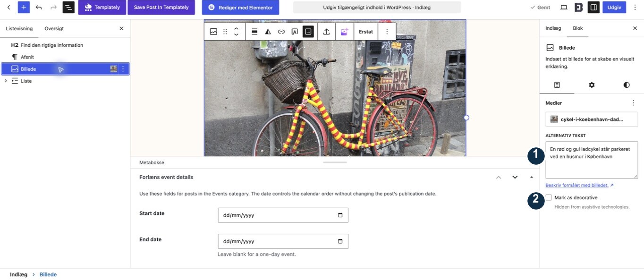Screen dimensions: 644x280
Task: Toggle the image caption button
Action: point(308,32)
